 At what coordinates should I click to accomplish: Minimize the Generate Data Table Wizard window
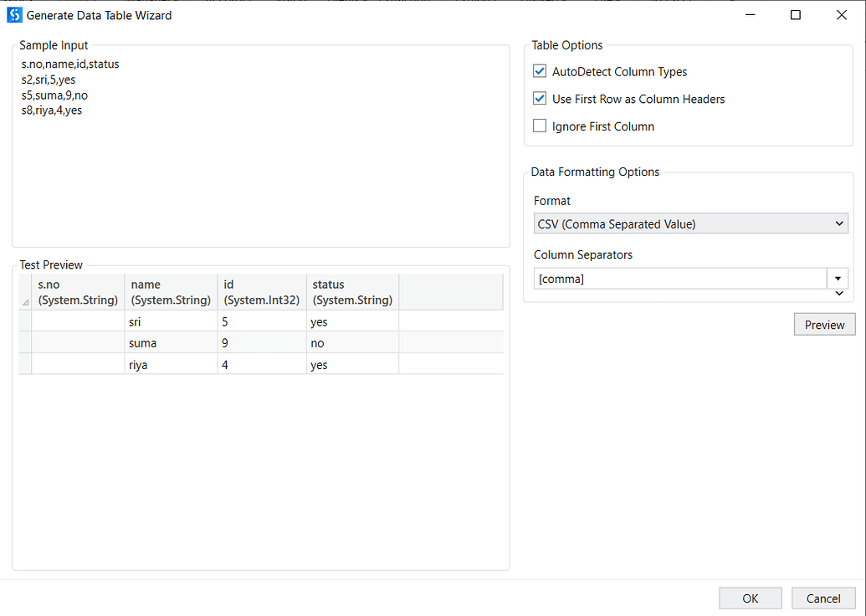(749, 15)
